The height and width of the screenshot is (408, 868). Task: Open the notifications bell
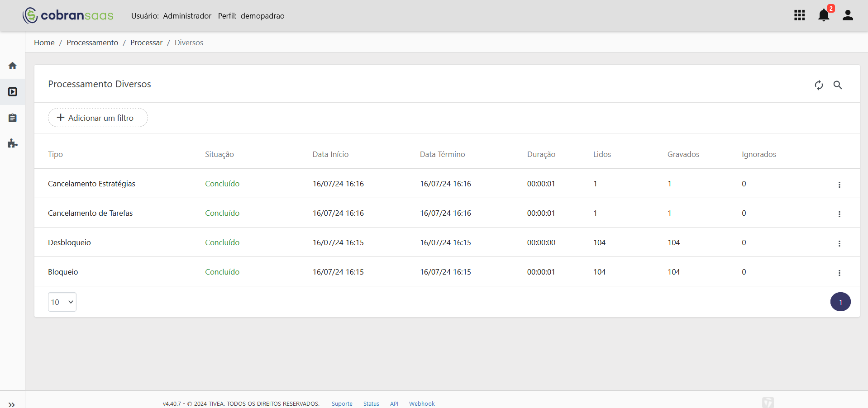click(x=824, y=15)
